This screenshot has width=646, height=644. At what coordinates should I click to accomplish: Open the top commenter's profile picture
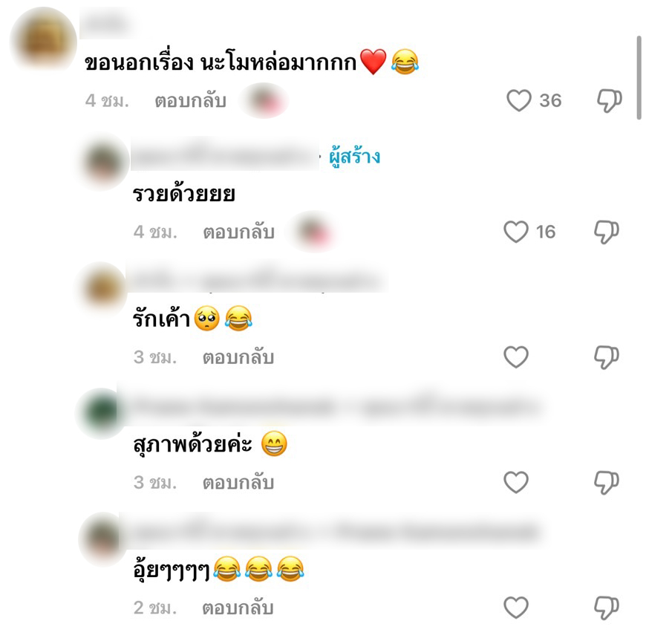coord(43,40)
